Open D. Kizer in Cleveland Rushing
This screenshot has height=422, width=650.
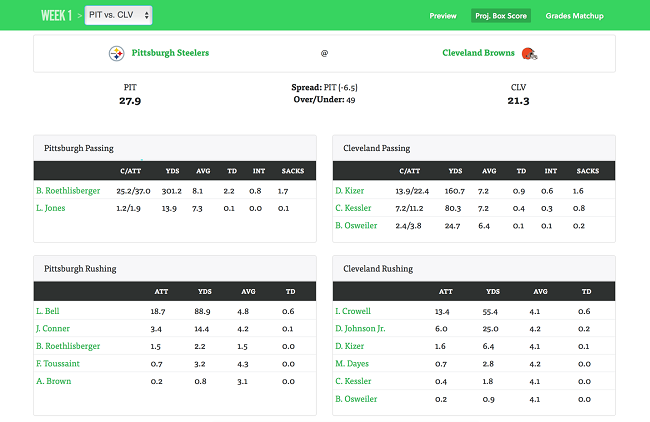tap(349, 346)
